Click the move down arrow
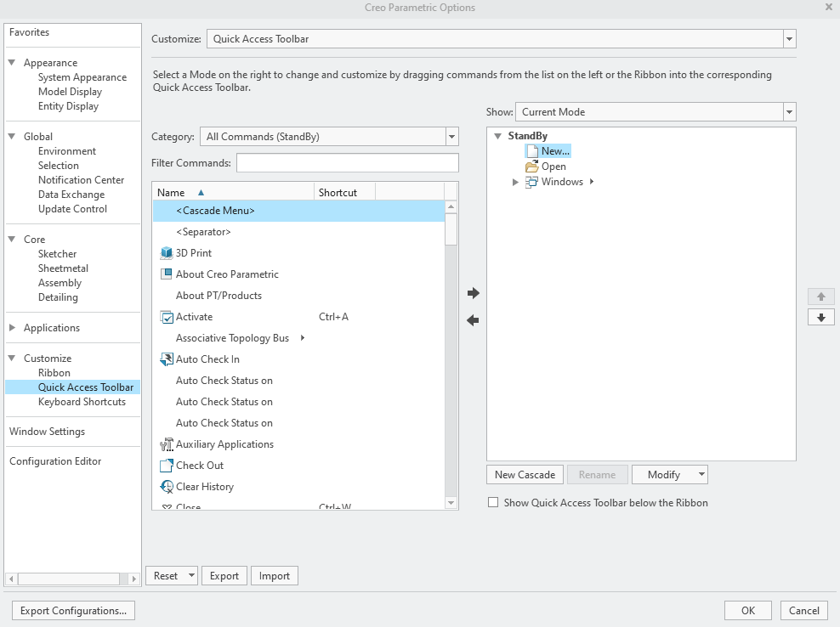This screenshot has width=840, height=627. click(820, 318)
